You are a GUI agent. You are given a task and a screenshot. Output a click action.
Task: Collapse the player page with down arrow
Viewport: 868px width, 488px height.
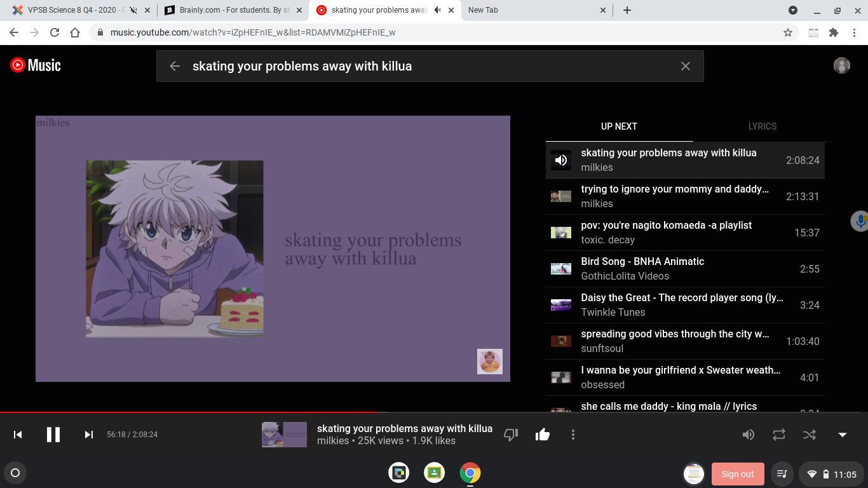pos(843,435)
